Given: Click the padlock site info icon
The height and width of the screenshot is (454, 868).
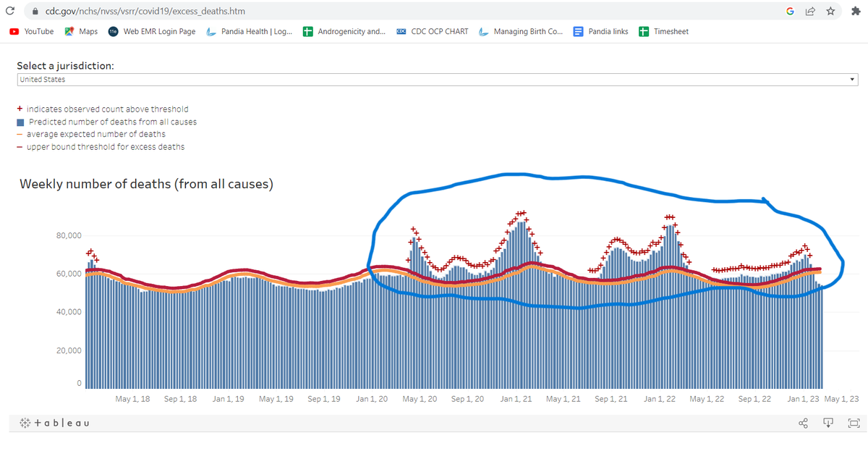Looking at the screenshot, I should [33, 12].
